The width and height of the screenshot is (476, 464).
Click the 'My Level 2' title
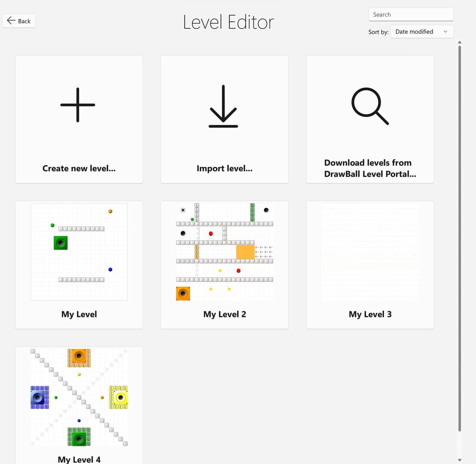tap(224, 314)
